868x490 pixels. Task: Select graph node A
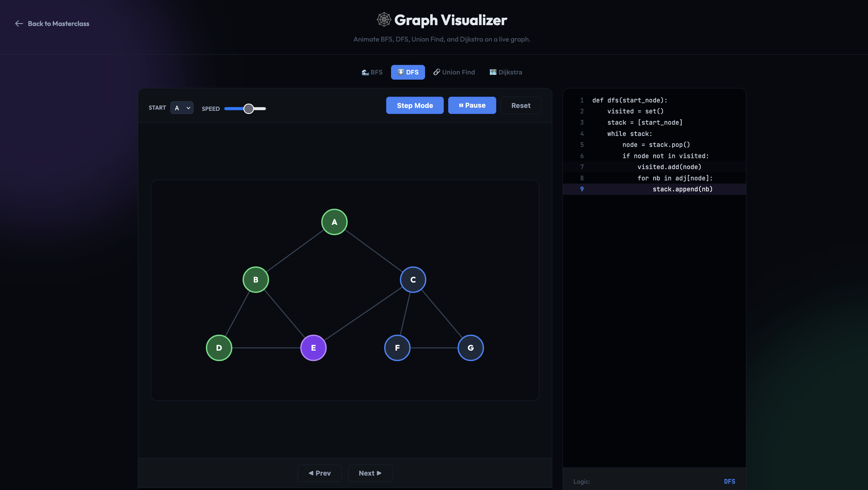(x=334, y=222)
